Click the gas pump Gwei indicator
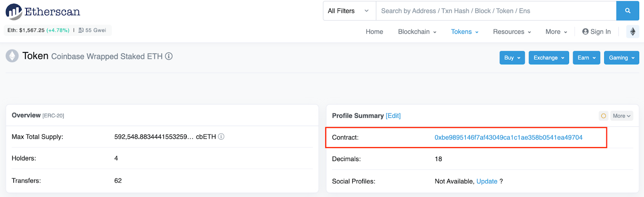The image size is (644, 197). 92,30
